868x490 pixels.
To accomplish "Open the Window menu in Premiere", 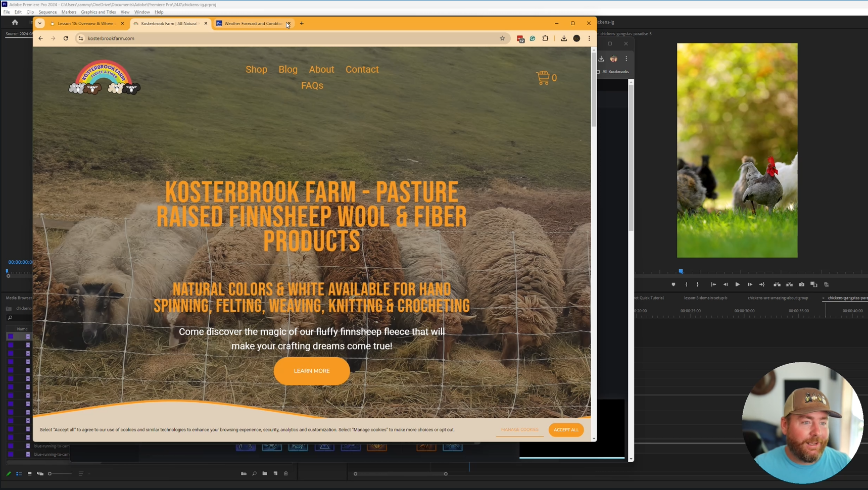I will (142, 12).
